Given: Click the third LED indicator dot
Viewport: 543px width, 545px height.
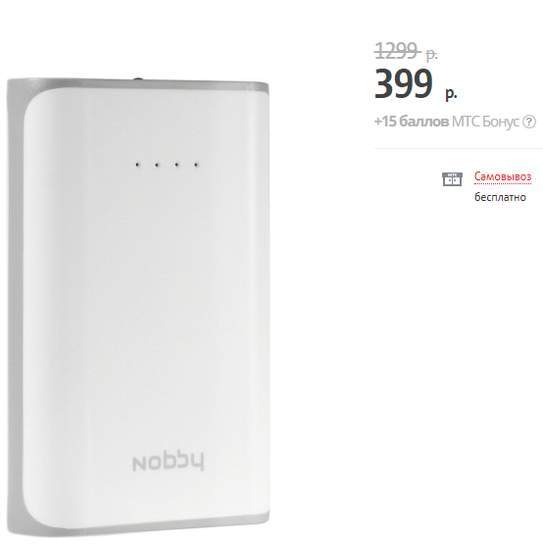Looking at the screenshot, I should point(177,164).
